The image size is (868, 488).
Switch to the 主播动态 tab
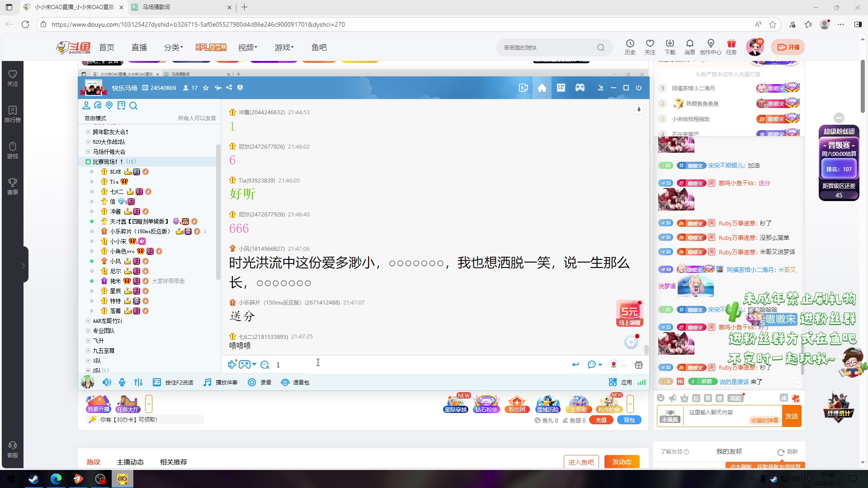[x=130, y=462]
